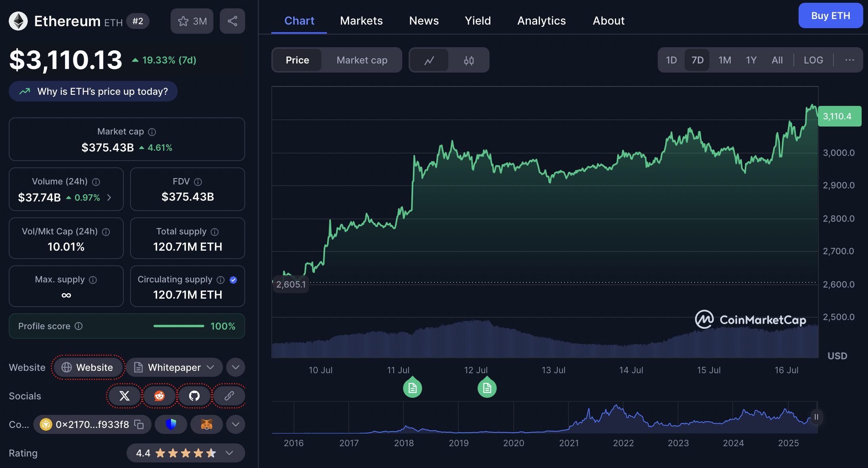Viewport: 868px width, 468px height.
Task: Open the Markets tab
Action: point(361,21)
